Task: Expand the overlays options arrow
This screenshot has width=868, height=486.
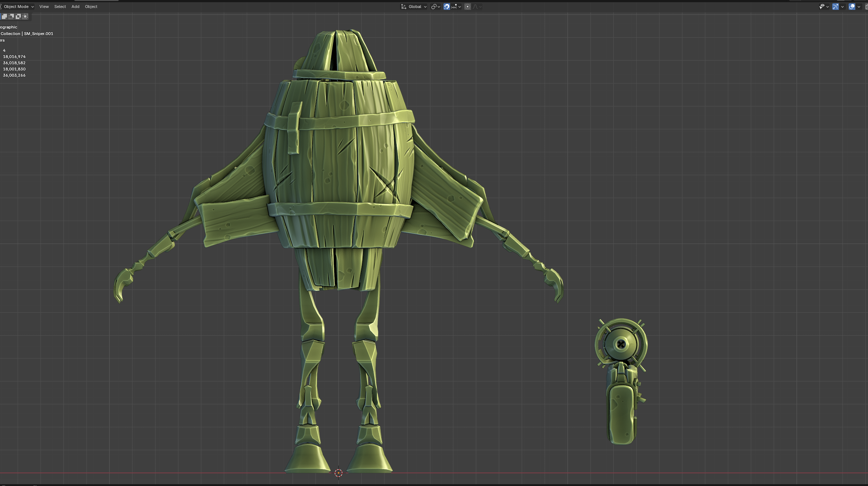Action: [x=859, y=7]
